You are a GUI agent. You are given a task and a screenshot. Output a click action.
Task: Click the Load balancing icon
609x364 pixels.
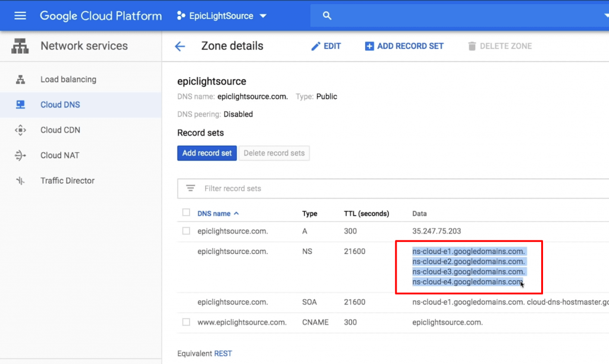(20, 79)
